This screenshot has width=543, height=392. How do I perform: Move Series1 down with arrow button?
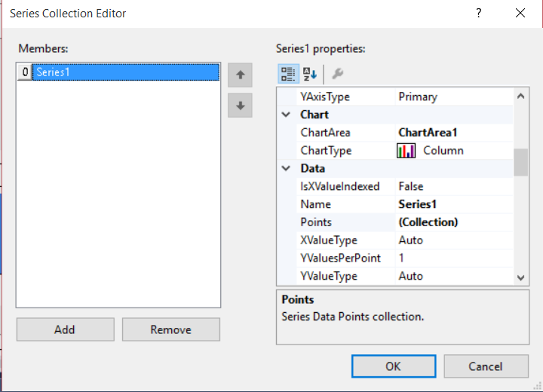click(x=240, y=106)
